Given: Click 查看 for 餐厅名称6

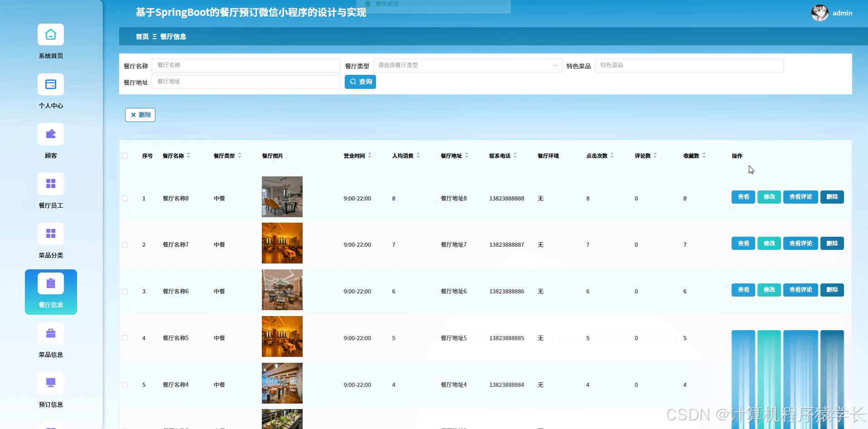Looking at the screenshot, I should 743,290.
